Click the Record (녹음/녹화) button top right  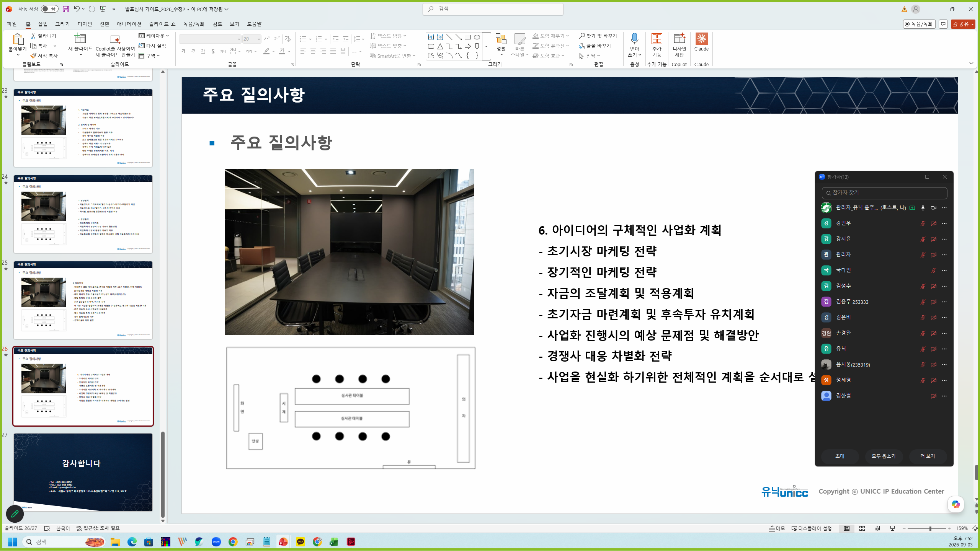[919, 24]
